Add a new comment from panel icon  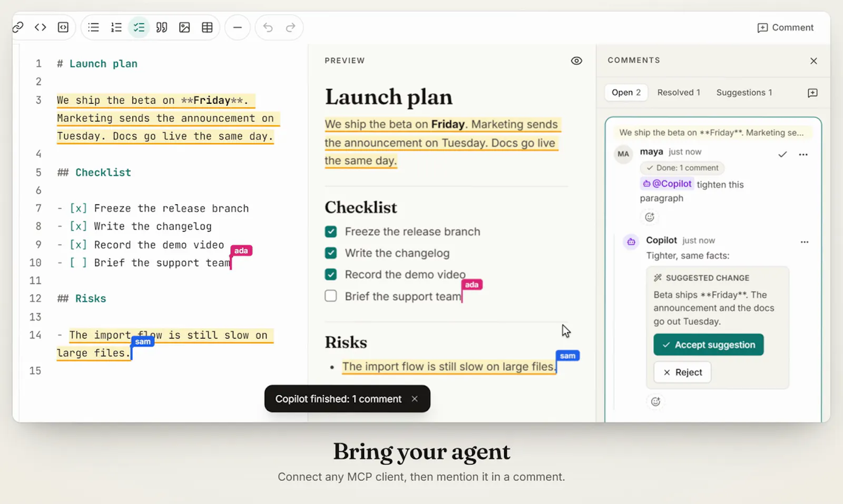(x=812, y=93)
